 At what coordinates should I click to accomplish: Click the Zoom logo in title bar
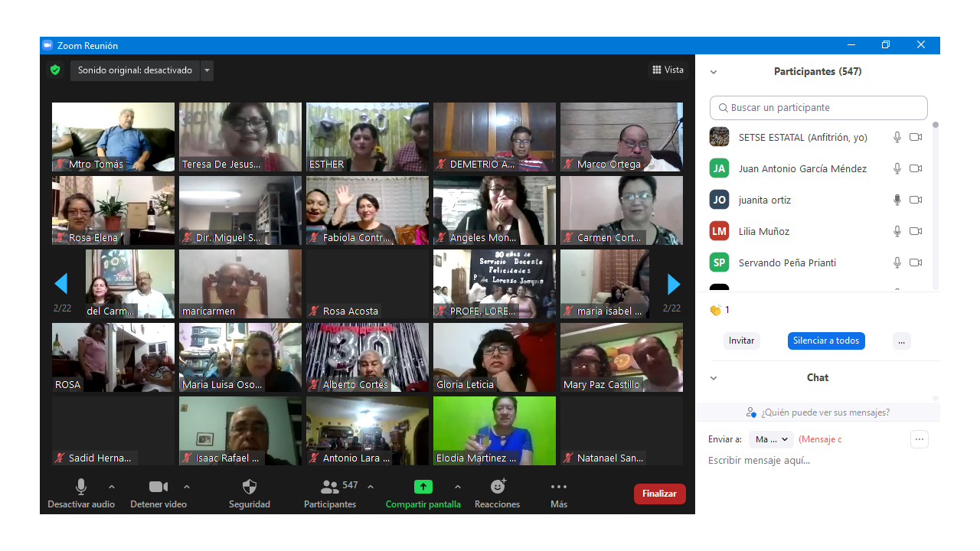(x=47, y=45)
